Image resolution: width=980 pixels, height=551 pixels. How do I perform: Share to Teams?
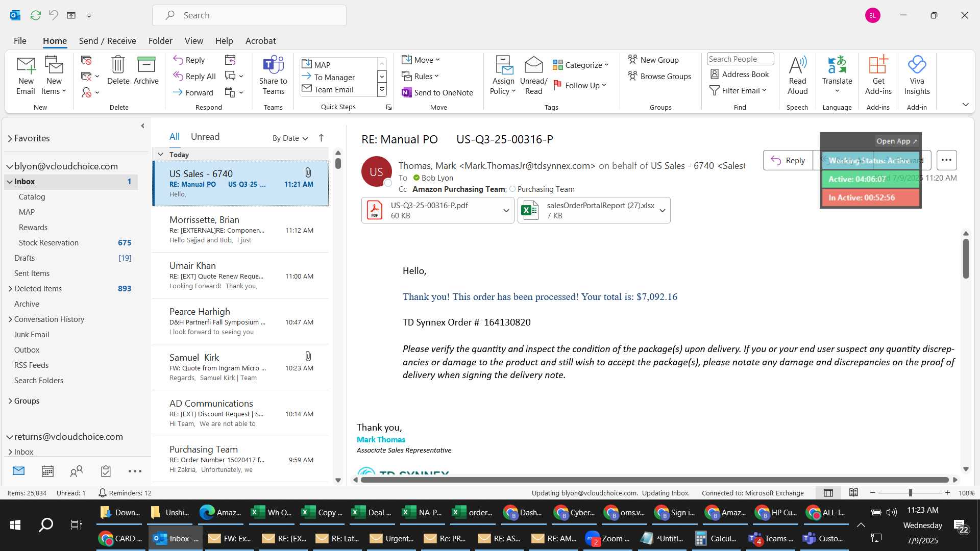pyautogui.click(x=273, y=76)
